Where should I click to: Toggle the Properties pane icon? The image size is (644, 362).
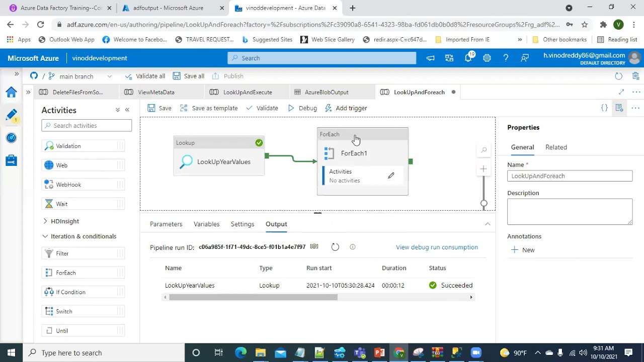click(x=619, y=108)
